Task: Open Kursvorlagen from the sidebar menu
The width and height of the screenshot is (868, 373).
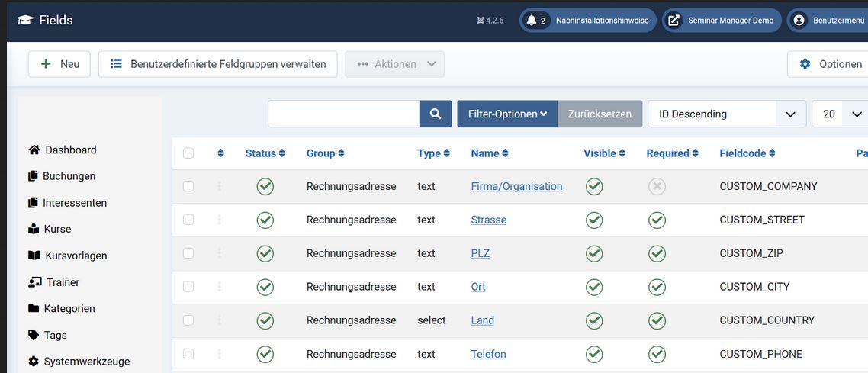Action: 76,256
